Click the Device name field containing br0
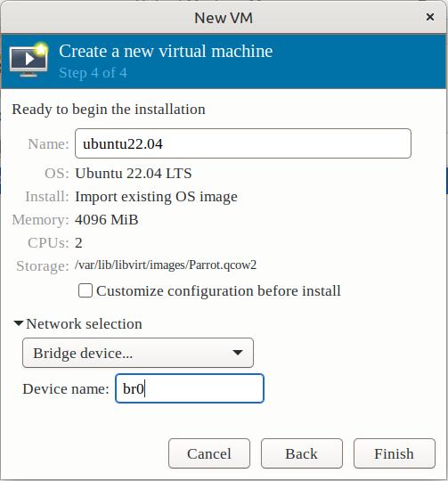 [x=190, y=388]
